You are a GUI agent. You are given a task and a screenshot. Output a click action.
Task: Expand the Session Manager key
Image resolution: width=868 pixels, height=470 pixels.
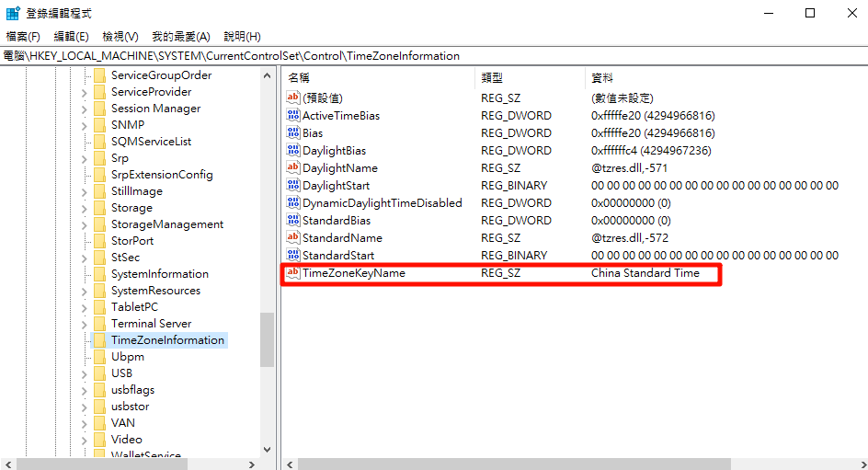coord(85,109)
